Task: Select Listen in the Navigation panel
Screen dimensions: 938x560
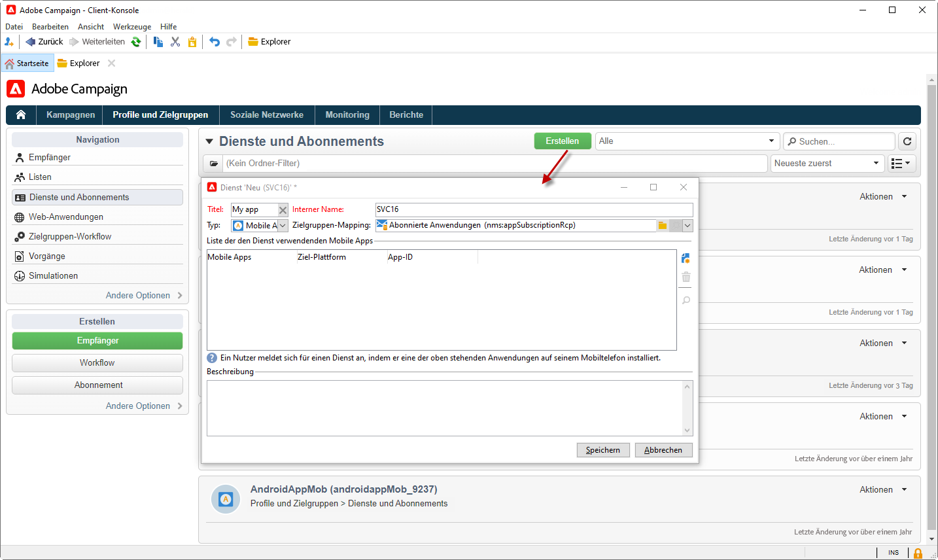Action: [x=97, y=177]
